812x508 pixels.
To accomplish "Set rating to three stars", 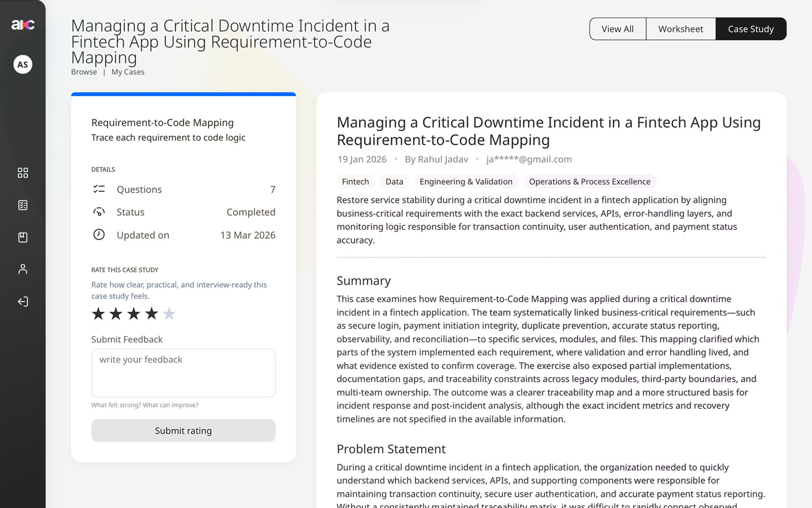I will [x=133, y=314].
